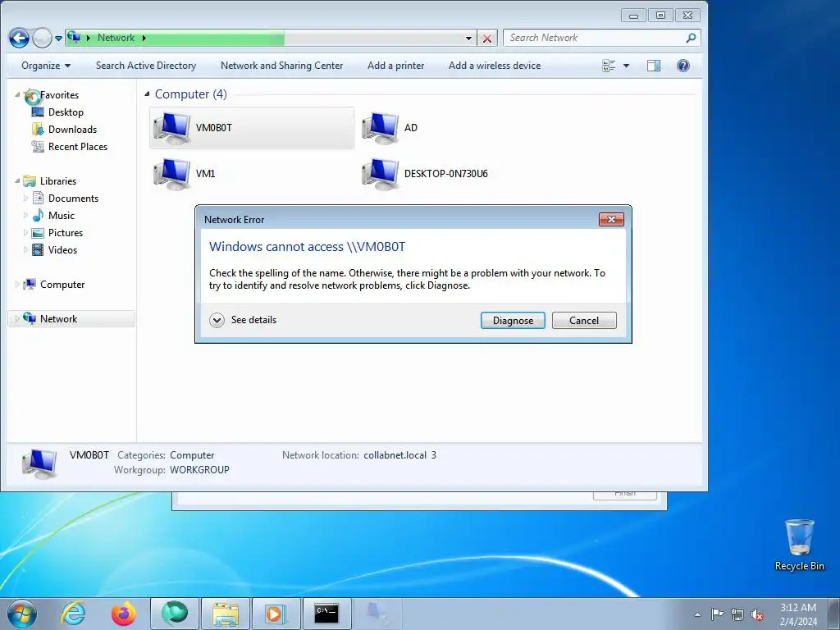Collapse the Favorites tree group
The width and height of the screenshot is (840, 630).
coord(18,94)
